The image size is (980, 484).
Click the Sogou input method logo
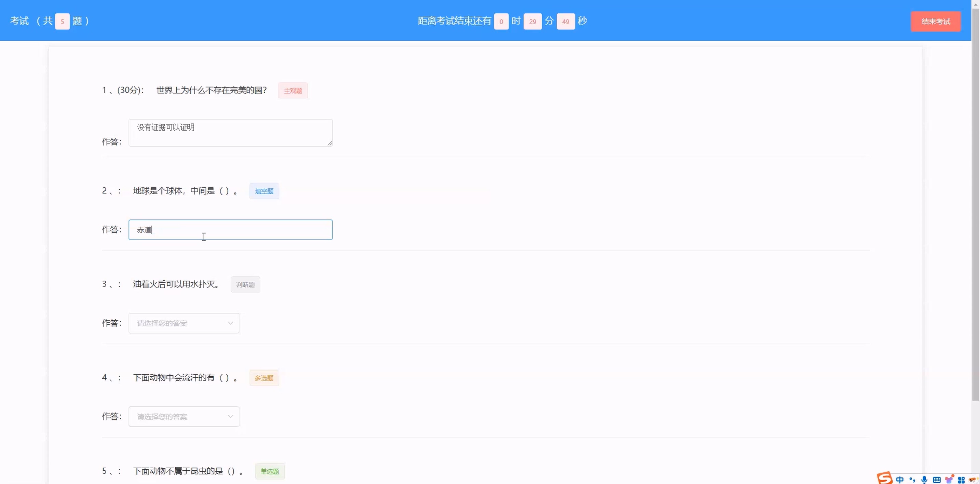[x=885, y=478]
